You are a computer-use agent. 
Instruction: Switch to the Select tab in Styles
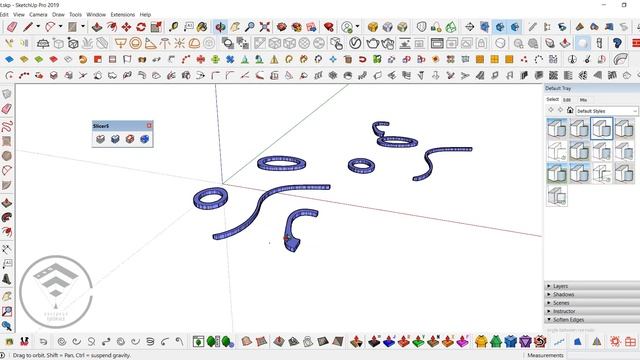[552, 99]
